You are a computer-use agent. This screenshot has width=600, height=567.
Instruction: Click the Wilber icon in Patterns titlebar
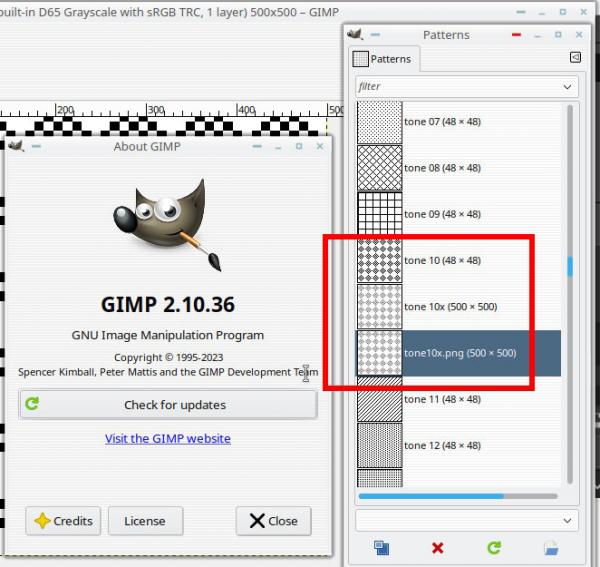pos(355,34)
